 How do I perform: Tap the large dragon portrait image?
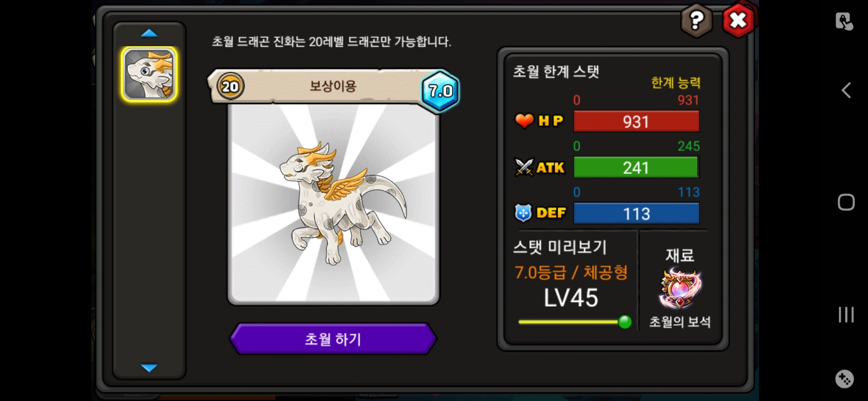tap(333, 203)
